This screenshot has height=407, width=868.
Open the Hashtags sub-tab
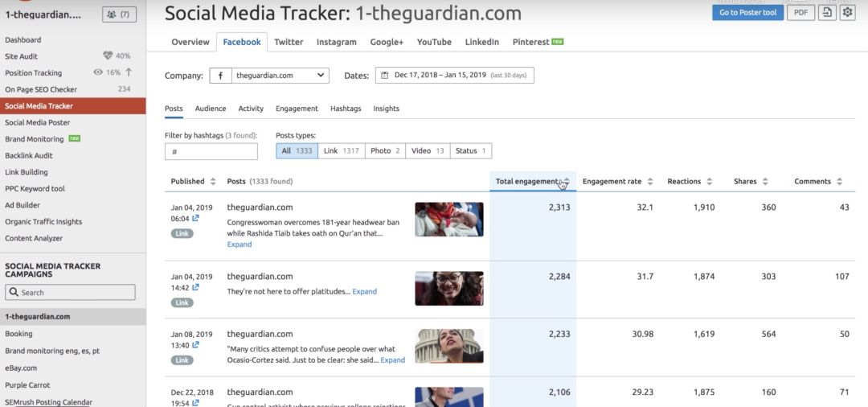tap(346, 109)
